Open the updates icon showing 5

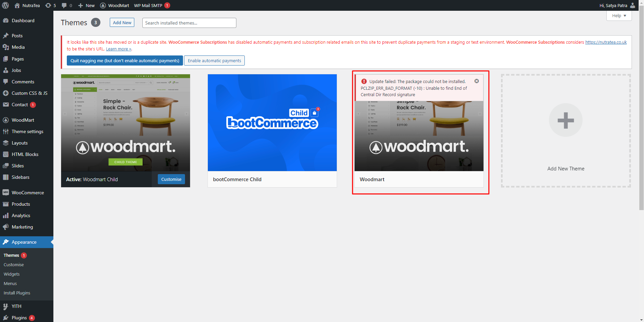(x=48, y=5)
